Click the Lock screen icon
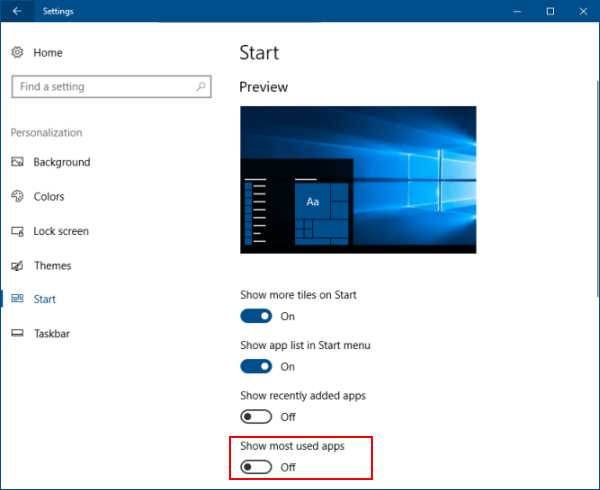 (x=17, y=231)
